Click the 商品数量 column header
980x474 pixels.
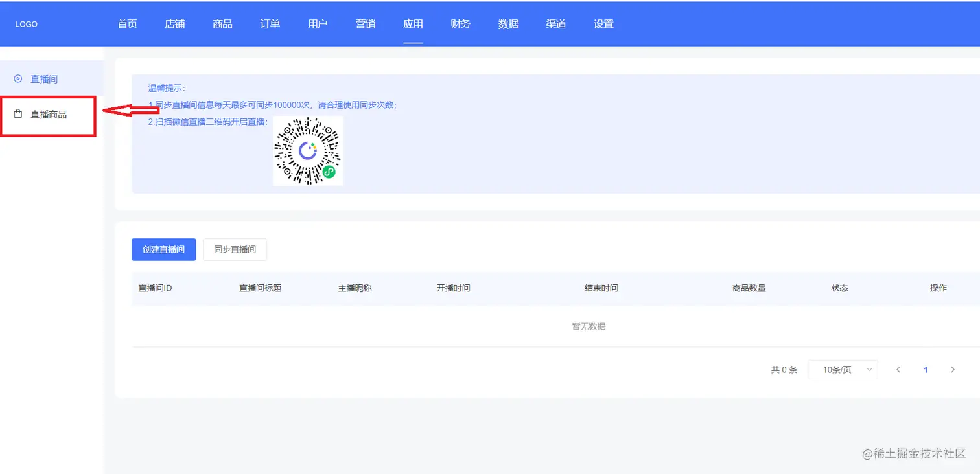749,288
